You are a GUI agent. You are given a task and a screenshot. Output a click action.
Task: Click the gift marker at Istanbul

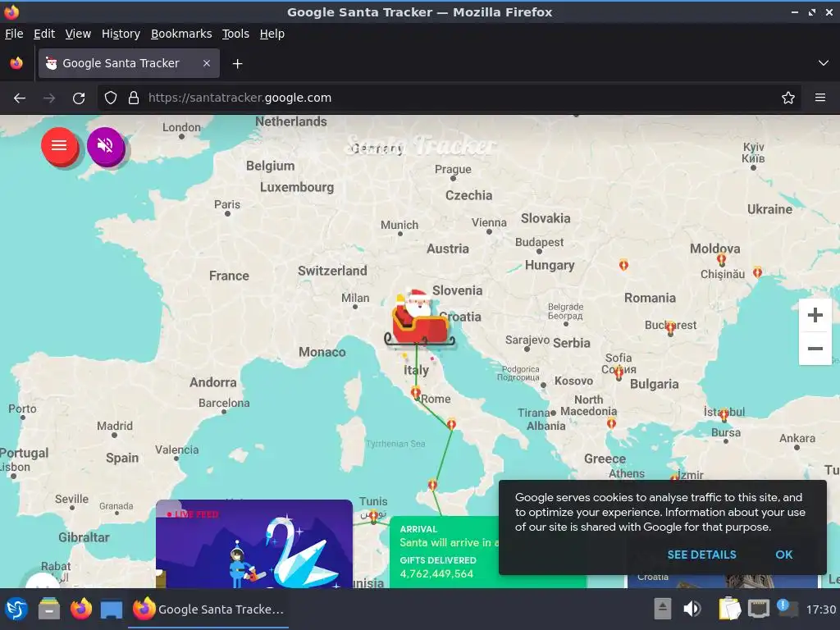(724, 414)
